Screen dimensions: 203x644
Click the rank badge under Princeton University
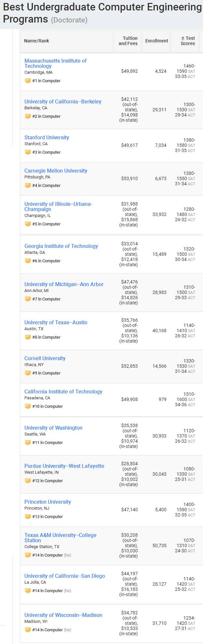(x=28, y=517)
